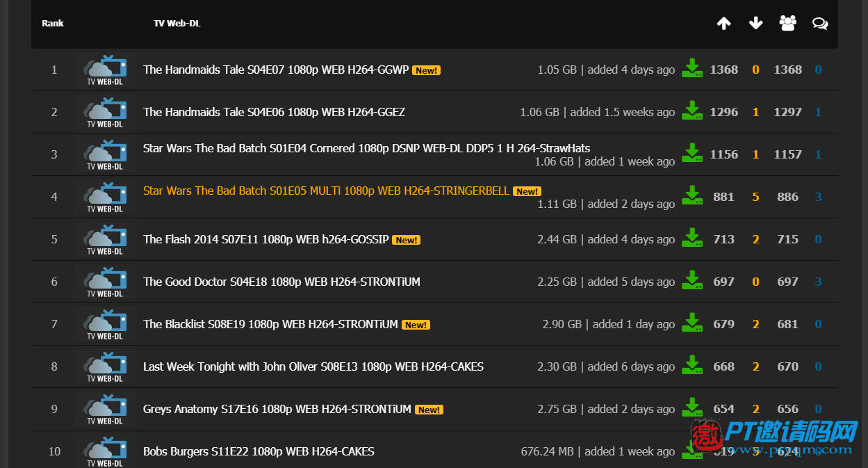Open Bobs Burgers S11E22 CAKES link
Image resolution: width=868 pixels, height=468 pixels.
click(x=259, y=451)
